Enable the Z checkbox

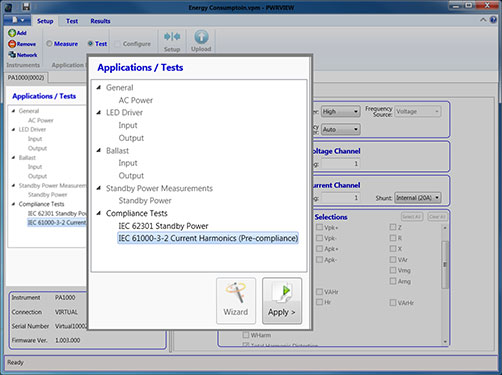coord(393,227)
